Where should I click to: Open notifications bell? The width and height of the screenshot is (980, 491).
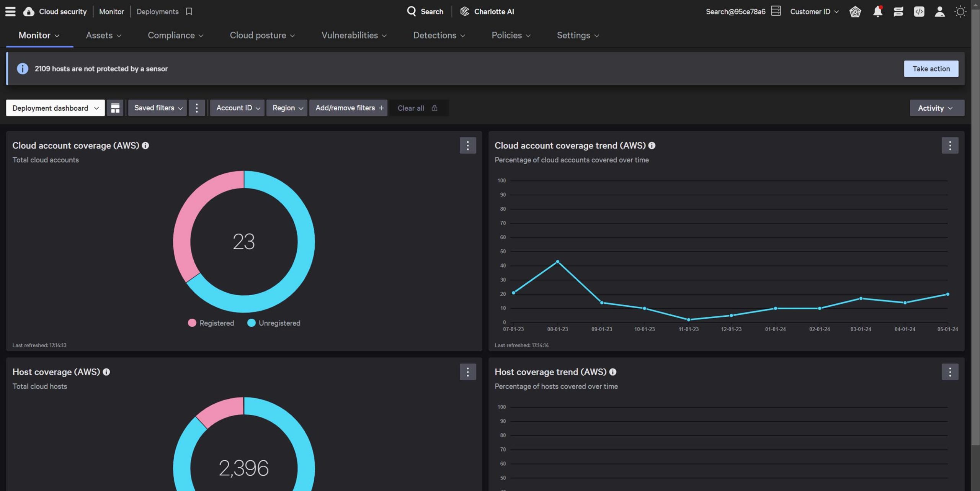pyautogui.click(x=877, y=11)
